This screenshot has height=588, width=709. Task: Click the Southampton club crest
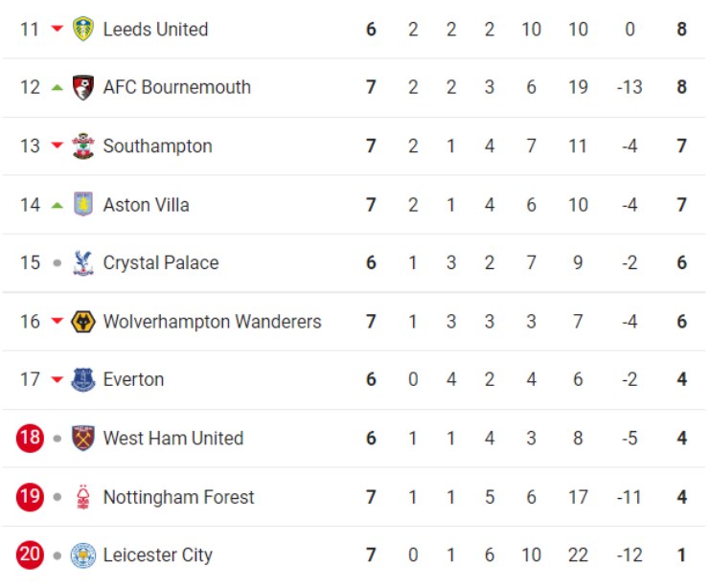pyautogui.click(x=83, y=146)
